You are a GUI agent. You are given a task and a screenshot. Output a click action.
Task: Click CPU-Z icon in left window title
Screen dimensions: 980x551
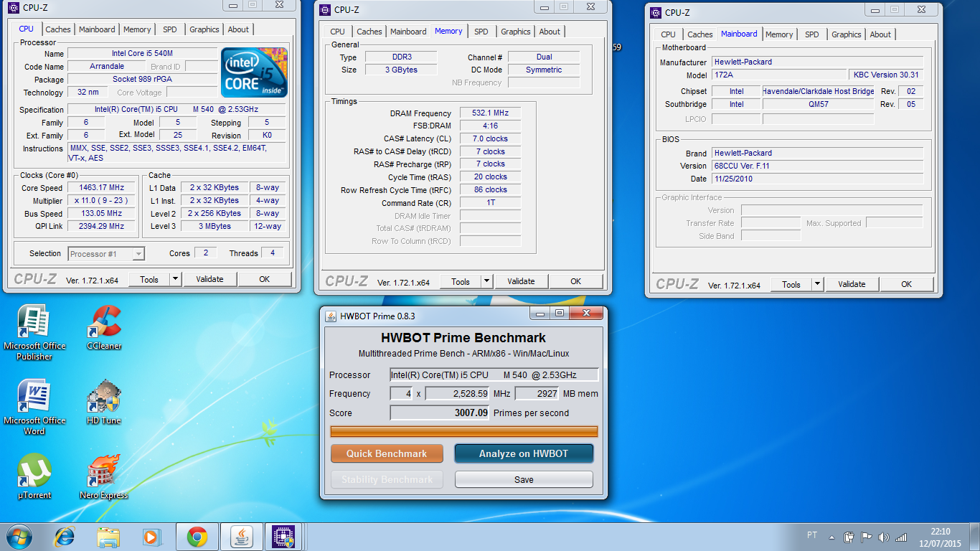(x=14, y=8)
